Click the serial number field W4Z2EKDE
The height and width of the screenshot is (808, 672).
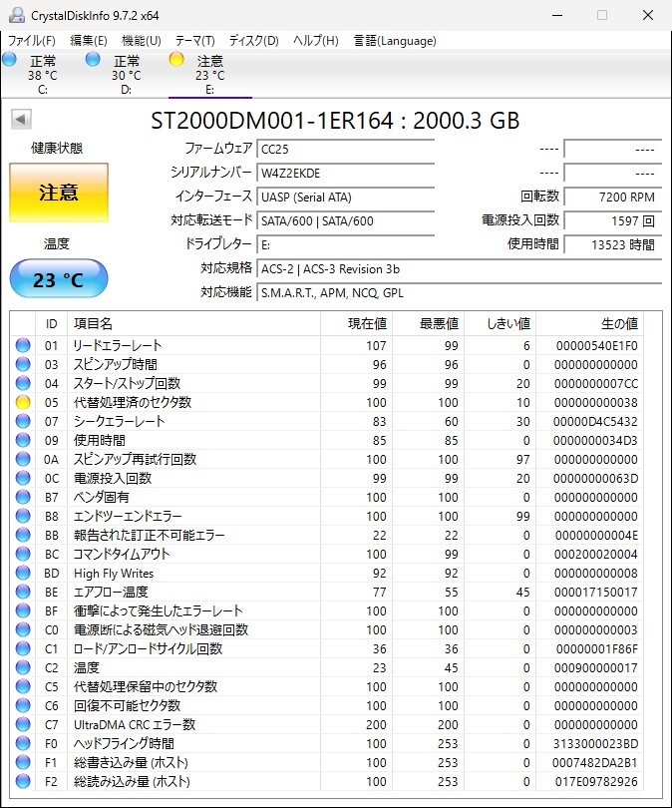click(x=346, y=173)
